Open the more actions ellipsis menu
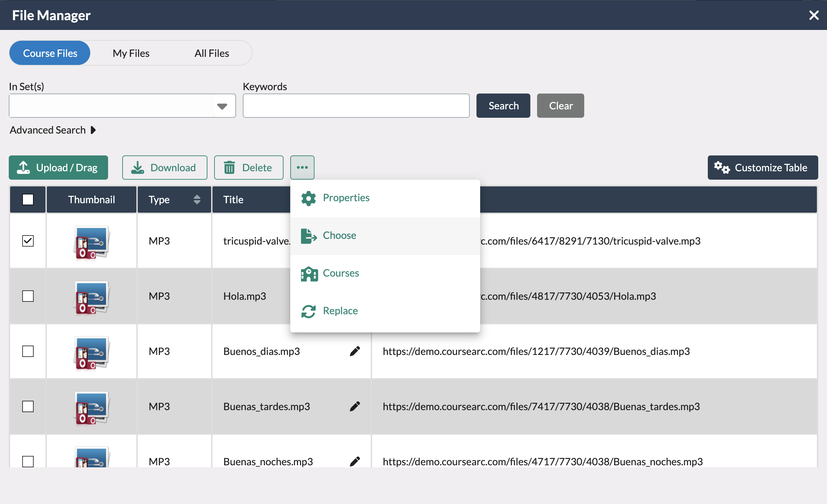827x504 pixels. click(302, 167)
